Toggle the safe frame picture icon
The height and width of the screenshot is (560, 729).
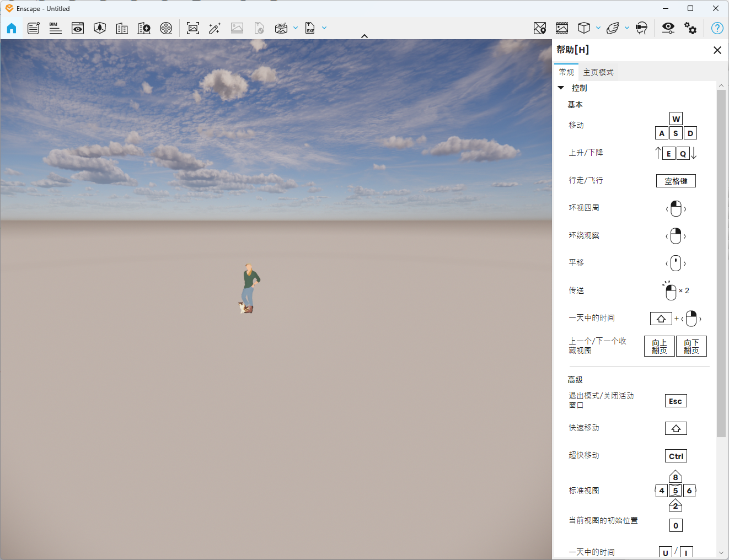coord(562,28)
